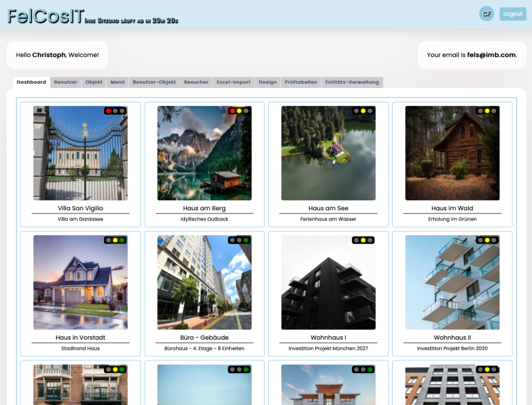Click 'Bürohaus - 4. Etage - 8 Einheiten' text
Screen dimensions: 532x405
pos(204,349)
